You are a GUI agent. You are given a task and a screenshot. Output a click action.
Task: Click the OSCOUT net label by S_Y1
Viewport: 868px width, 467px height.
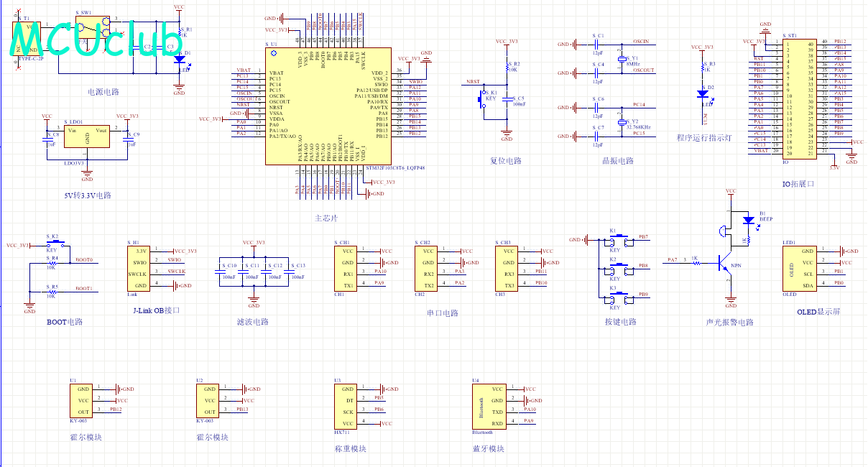[644, 70]
